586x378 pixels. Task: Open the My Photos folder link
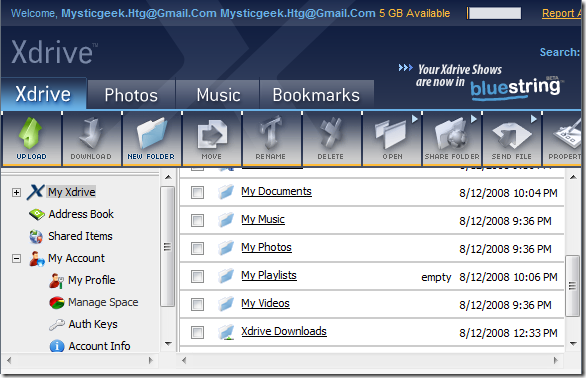click(266, 248)
